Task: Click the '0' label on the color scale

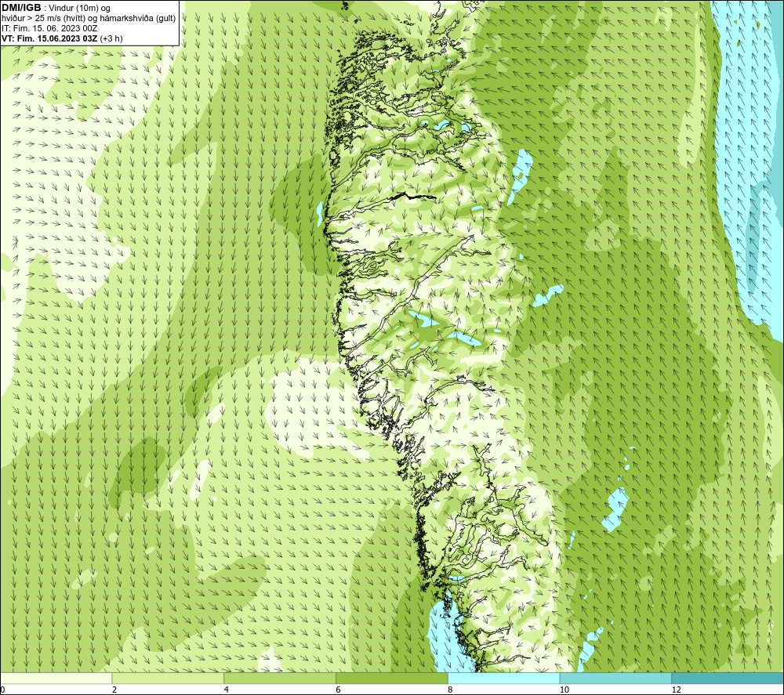Action: pyautogui.click(x=2, y=690)
